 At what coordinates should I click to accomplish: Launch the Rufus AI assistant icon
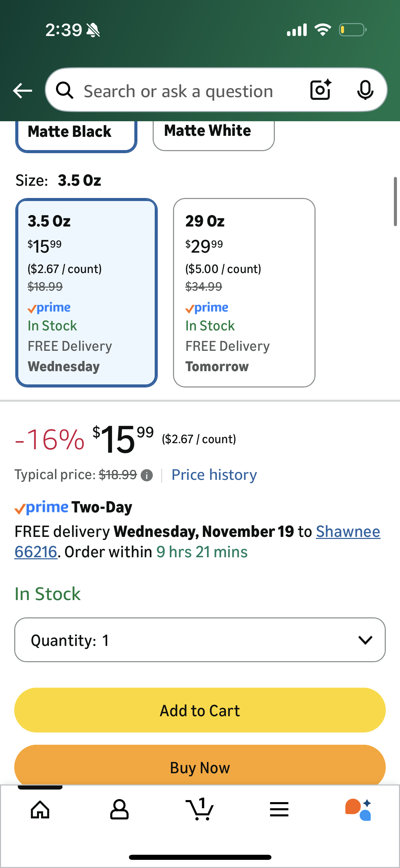358,810
